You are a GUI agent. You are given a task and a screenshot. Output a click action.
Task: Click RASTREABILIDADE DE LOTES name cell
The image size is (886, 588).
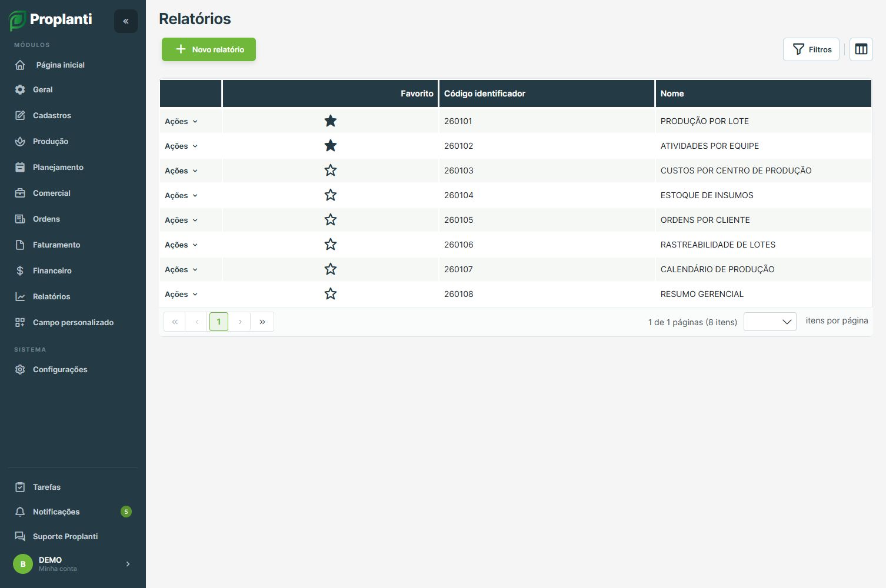[x=763, y=245]
